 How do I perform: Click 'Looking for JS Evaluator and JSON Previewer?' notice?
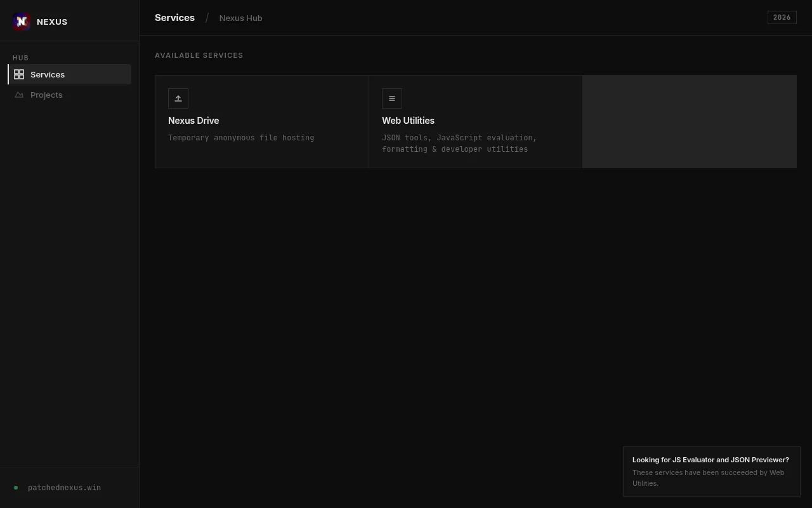tap(710, 460)
